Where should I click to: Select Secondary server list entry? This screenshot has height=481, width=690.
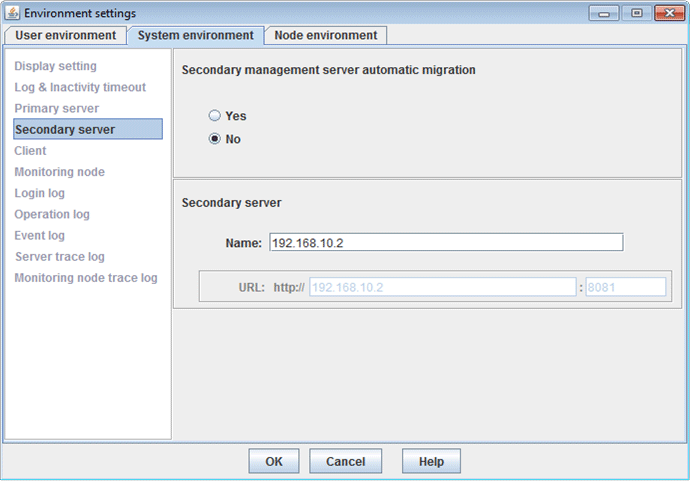(x=88, y=129)
